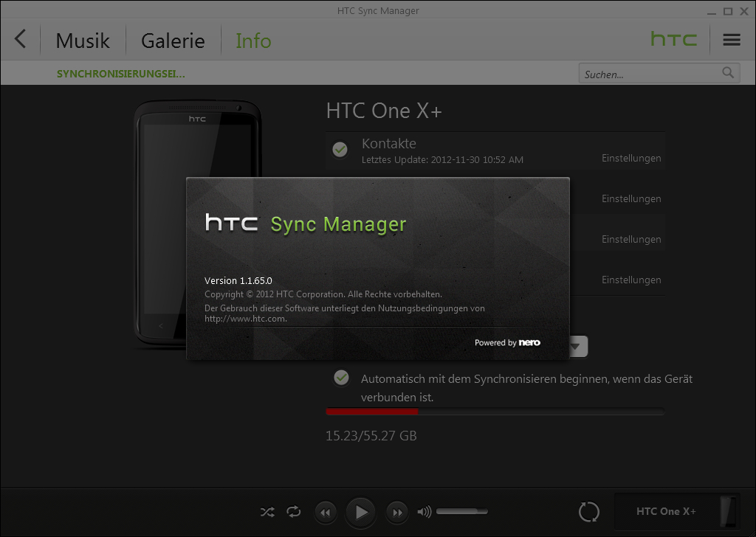Select the HTC One X+ device button

[677, 511]
